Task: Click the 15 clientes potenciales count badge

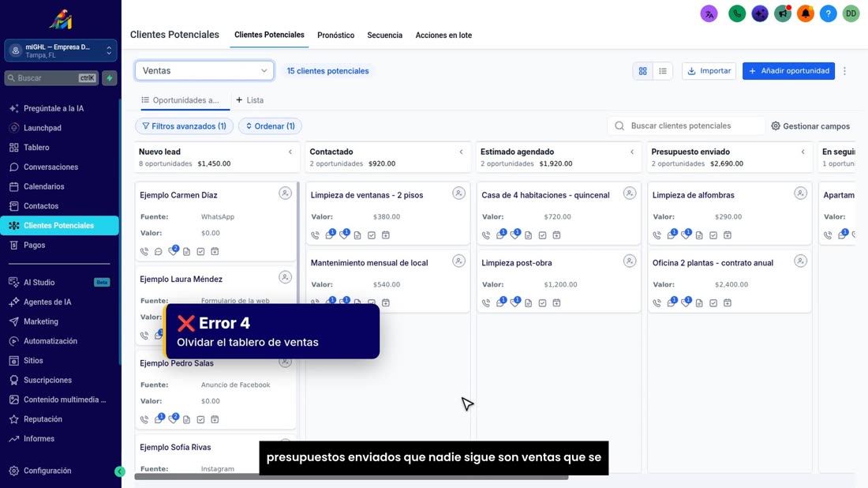Action: pyautogui.click(x=327, y=71)
